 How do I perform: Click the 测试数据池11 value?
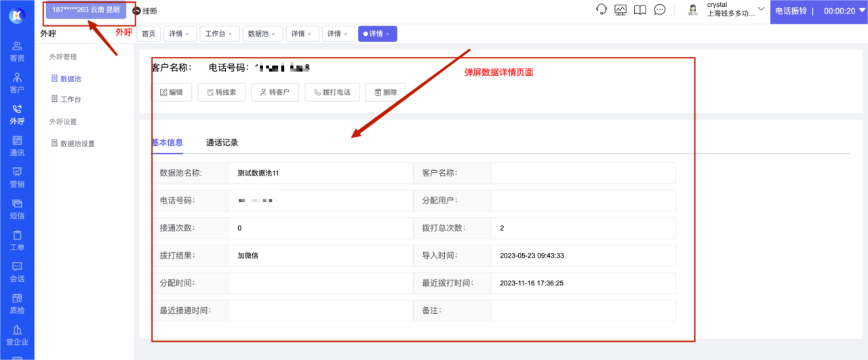258,173
